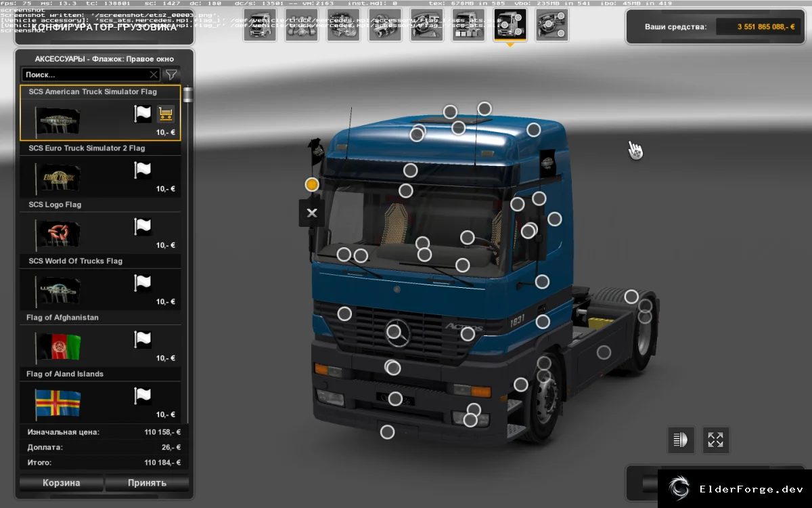Open the accessory filter funnel
Screen dimensions: 812x508
(x=172, y=75)
